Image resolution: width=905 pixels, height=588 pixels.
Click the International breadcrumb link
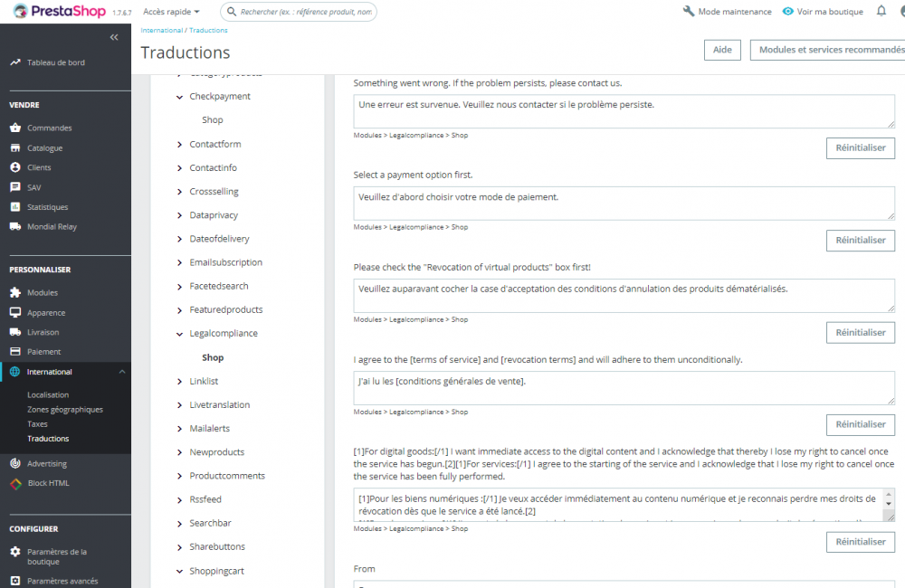(162, 30)
